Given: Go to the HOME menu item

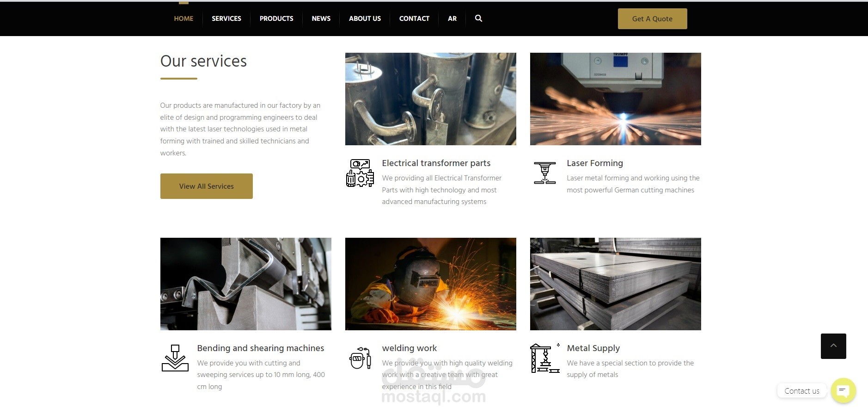Looking at the screenshot, I should (x=183, y=19).
